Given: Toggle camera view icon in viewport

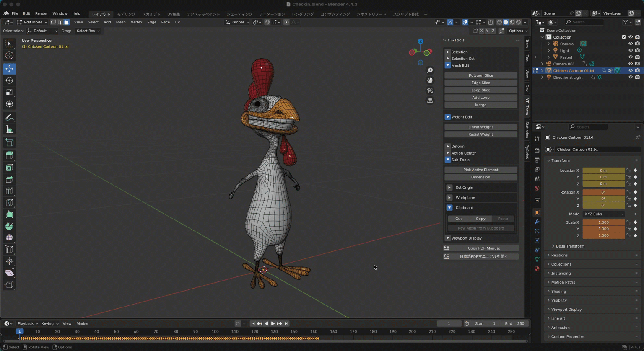Looking at the screenshot, I should (x=430, y=90).
